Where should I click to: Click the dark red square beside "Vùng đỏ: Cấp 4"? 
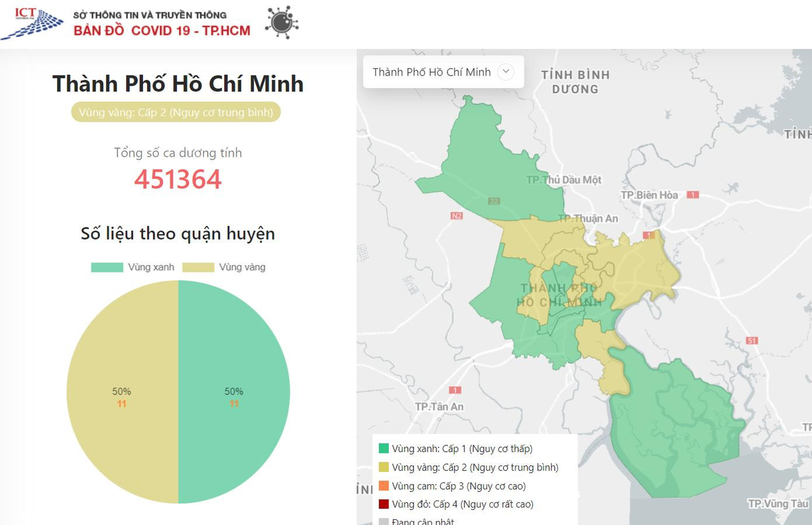[384, 504]
